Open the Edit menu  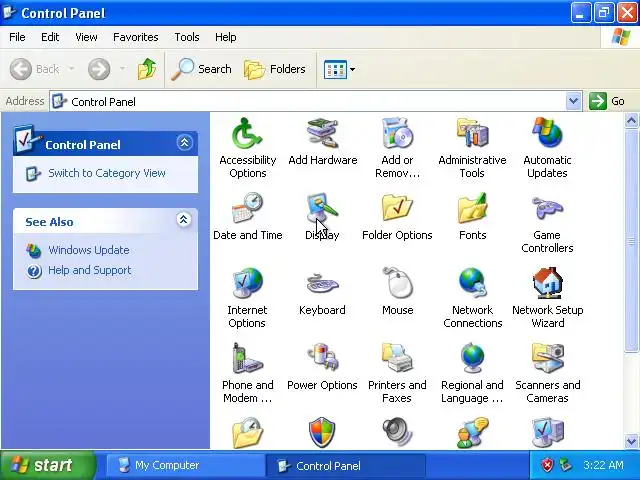pyautogui.click(x=50, y=37)
